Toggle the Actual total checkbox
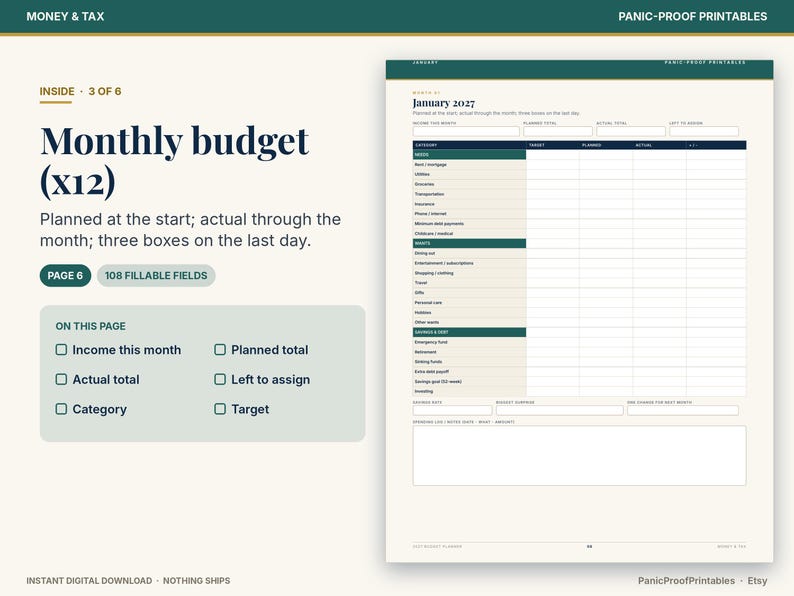Viewport: 794px width, 596px height. click(x=61, y=379)
